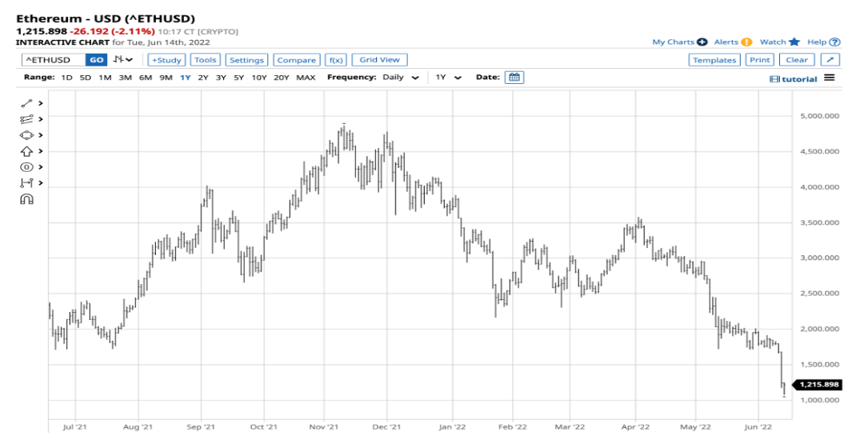This screenshot has width=868, height=444.
Task: Open the 1Y period dropdown
Action: pyautogui.click(x=448, y=78)
